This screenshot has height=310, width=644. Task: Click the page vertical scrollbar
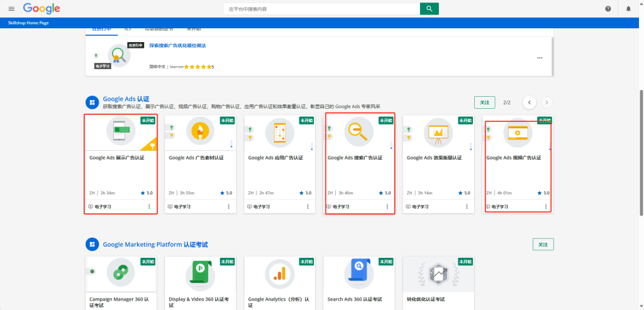[641, 153]
